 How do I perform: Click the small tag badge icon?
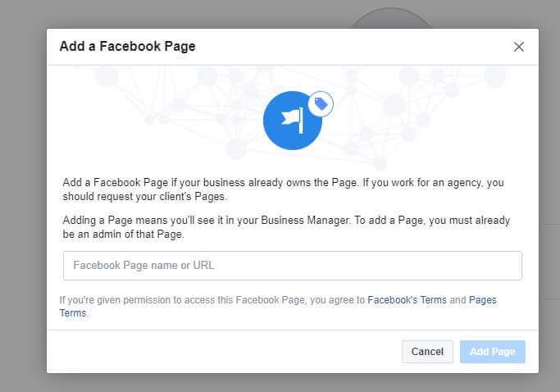click(321, 104)
